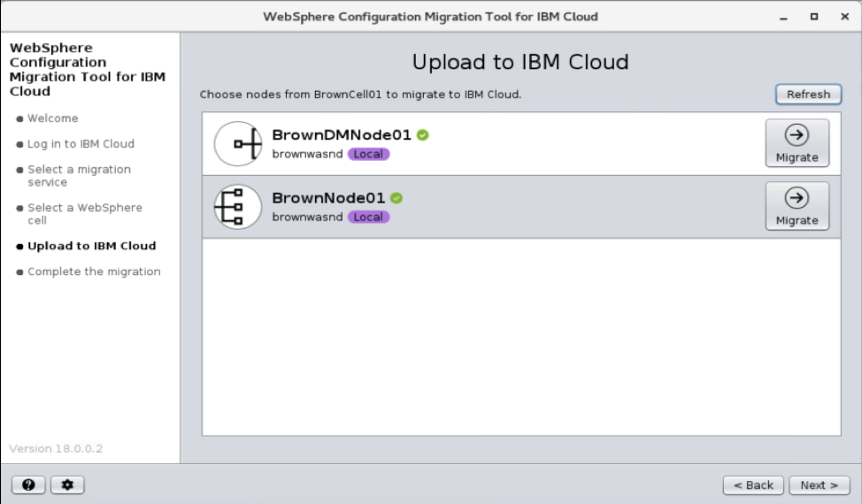Viewport: 862px width, 504px height.
Task: Click the BrownNode01 node tree icon
Action: click(238, 207)
